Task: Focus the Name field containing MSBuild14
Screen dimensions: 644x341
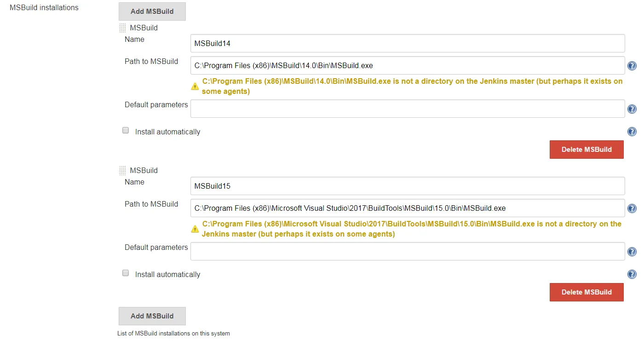Action: (408, 43)
